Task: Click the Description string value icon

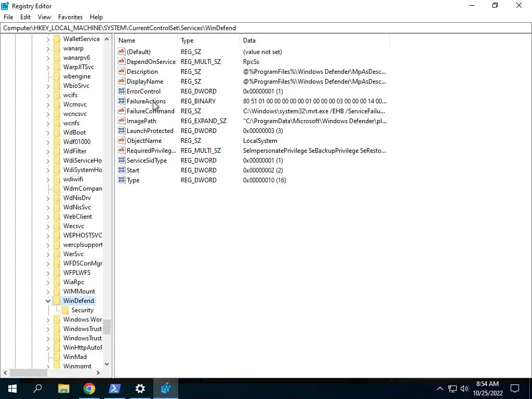Action: [122, 71]
